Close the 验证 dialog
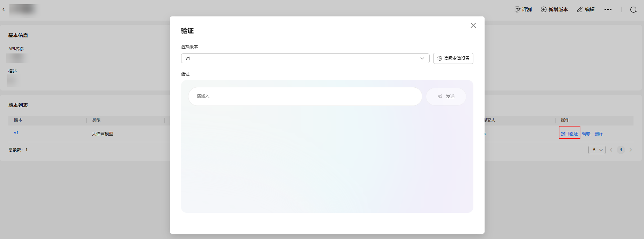This screenshot has width=644, height=239. tap(473, 26)
